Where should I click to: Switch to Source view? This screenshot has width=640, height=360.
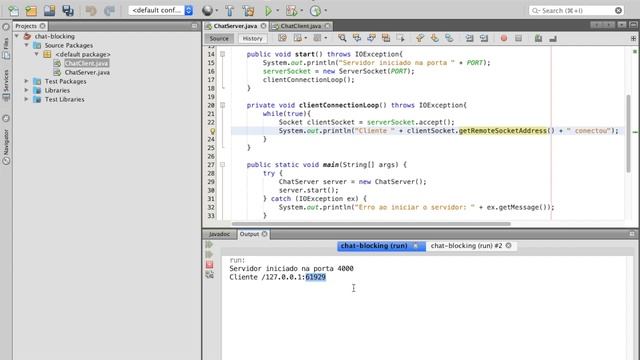coord(219,38)
